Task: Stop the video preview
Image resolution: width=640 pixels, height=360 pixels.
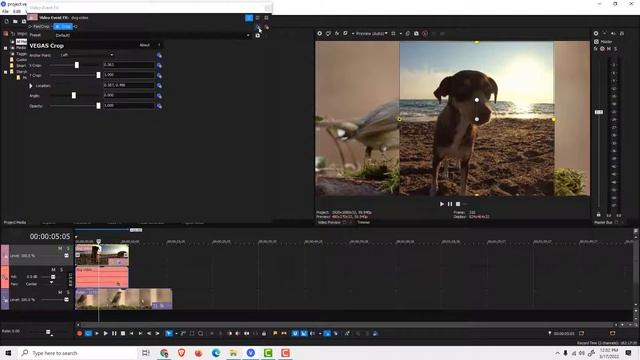Action: pyautogui.click(x=458, y=204)
